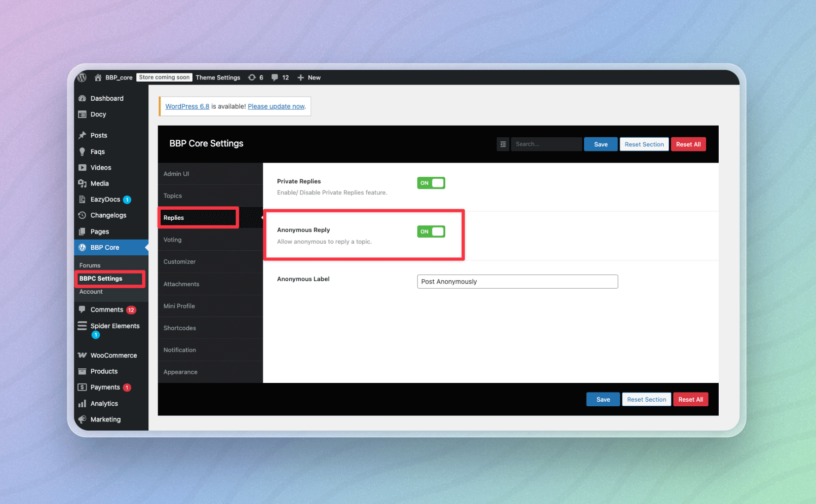816x504 pixels.
Task: Click the Media library icon
Action: click(x=82, y=183)
